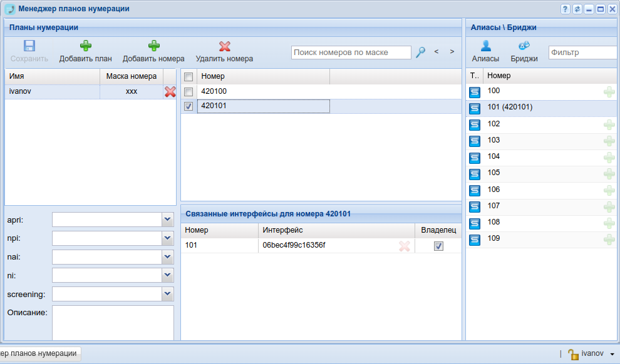
Task: Click the Описание text area
Action: tap(113, 323)
